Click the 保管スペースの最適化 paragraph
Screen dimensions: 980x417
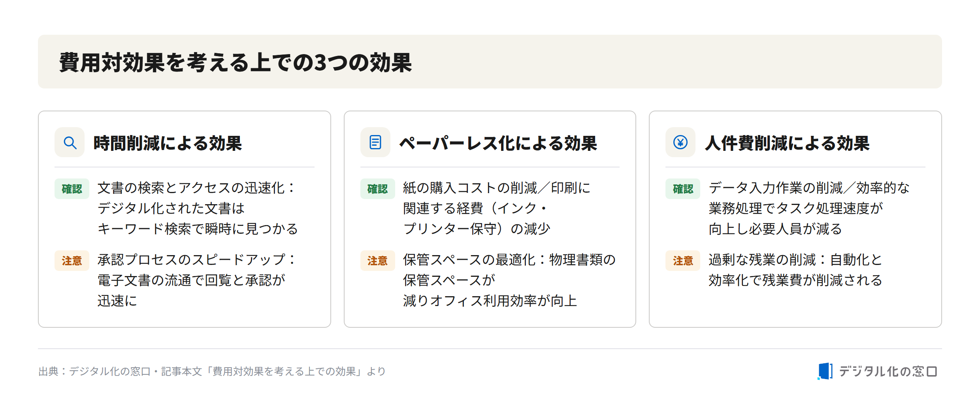point(509,280)
